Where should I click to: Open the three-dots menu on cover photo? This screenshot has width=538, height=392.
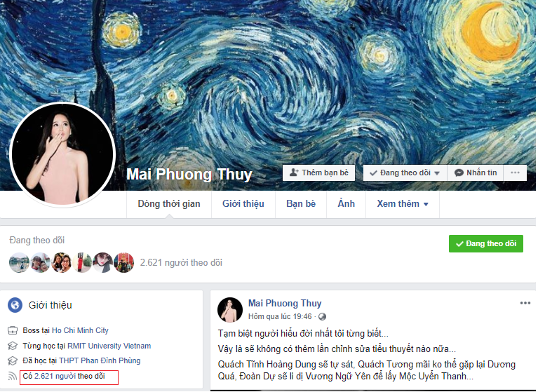[515, 173]
